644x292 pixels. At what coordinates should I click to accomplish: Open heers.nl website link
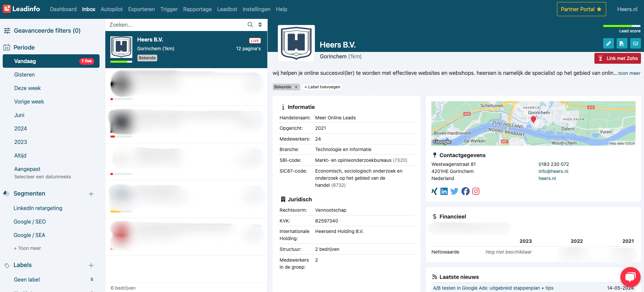[x=547, y=178]
